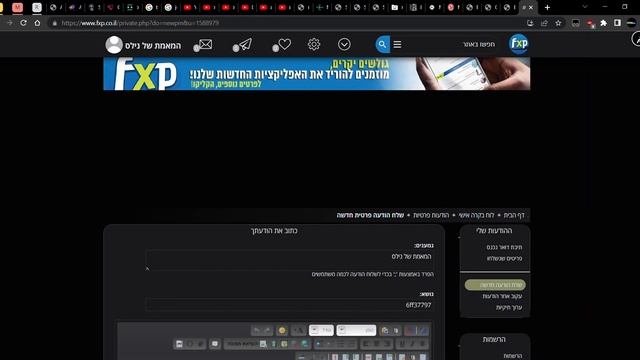Open the font size dropdown in editor
Screen dimensions: 640x360
tap(321, 330)
